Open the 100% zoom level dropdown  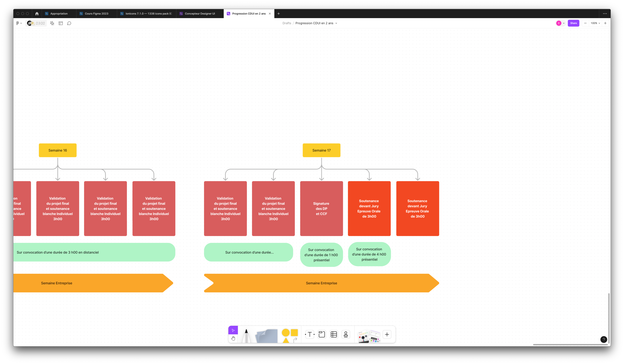point(595,23)
